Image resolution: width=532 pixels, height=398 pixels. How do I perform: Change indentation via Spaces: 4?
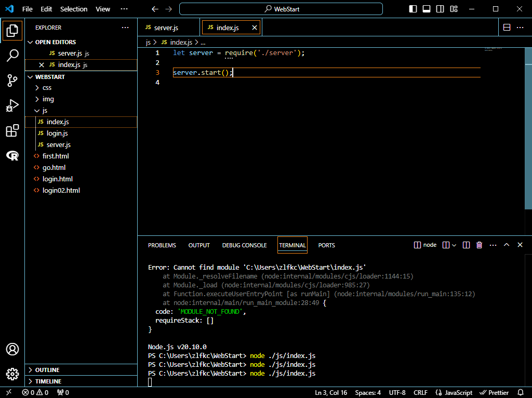(368, 393)
